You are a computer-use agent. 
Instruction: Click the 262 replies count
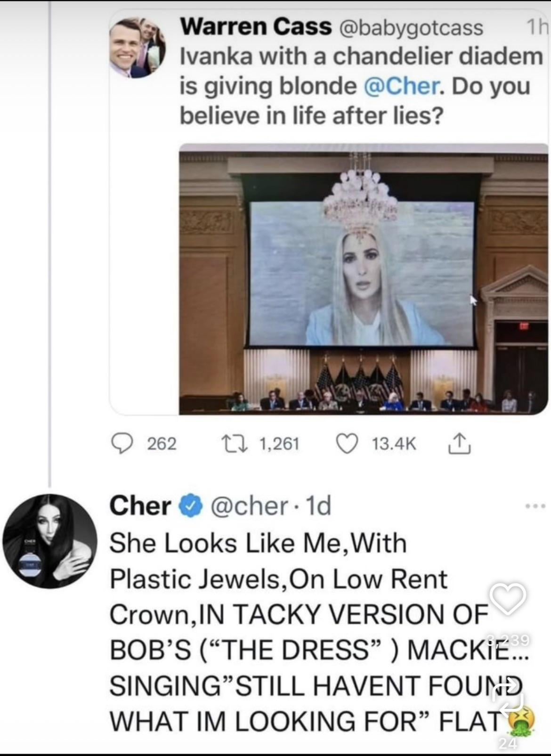tap(162, 444)
